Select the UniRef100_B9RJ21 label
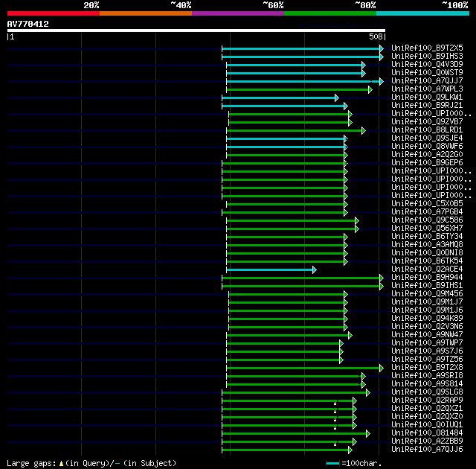Screen dimensions: 476x469 (x=427, y=106)
